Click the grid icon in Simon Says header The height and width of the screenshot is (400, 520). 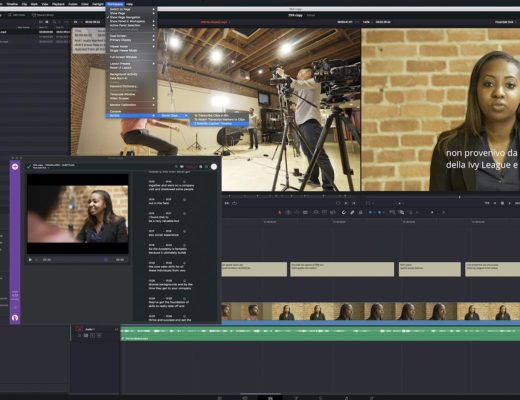pyautogui.click(x=201, y=166)
